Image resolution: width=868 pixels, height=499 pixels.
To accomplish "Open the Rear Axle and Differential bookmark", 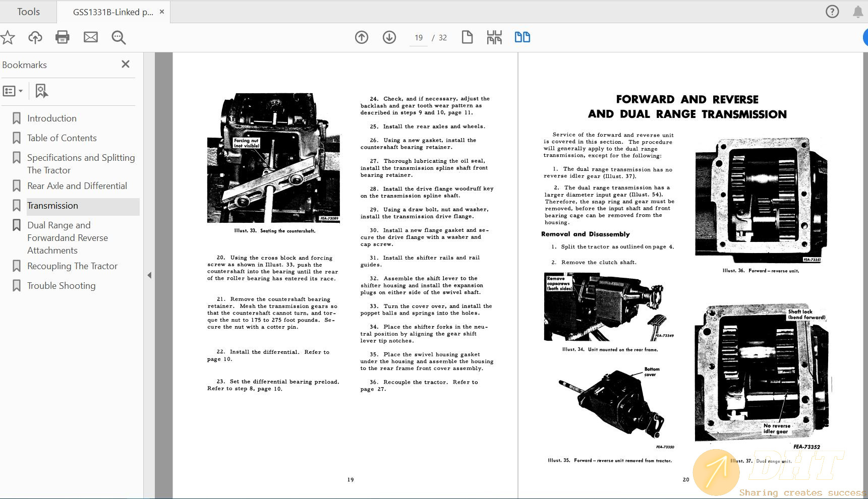I will click(x=77, y=186).
